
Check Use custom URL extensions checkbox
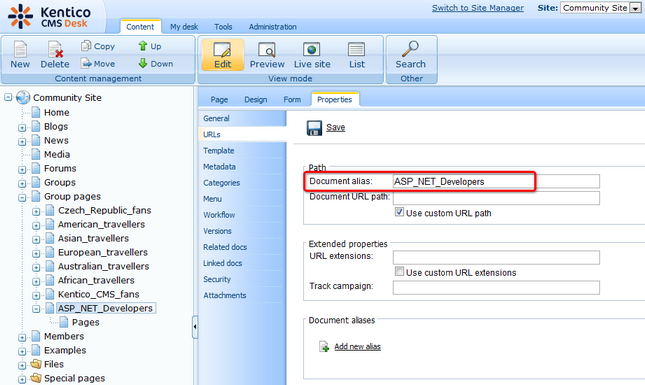point(399,271)
